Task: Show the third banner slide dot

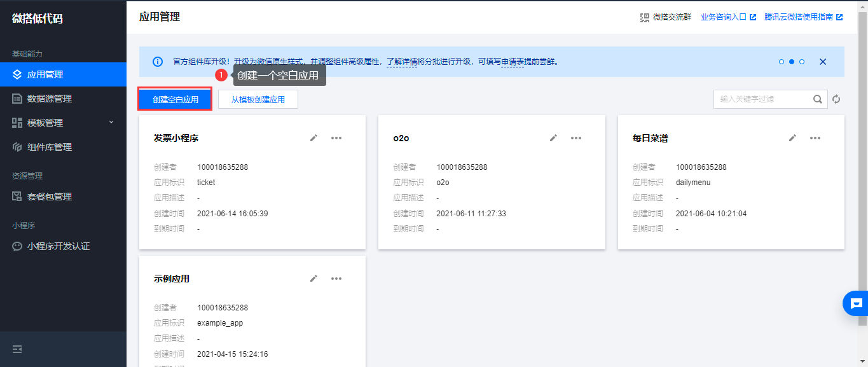Action: pos(802,62)
